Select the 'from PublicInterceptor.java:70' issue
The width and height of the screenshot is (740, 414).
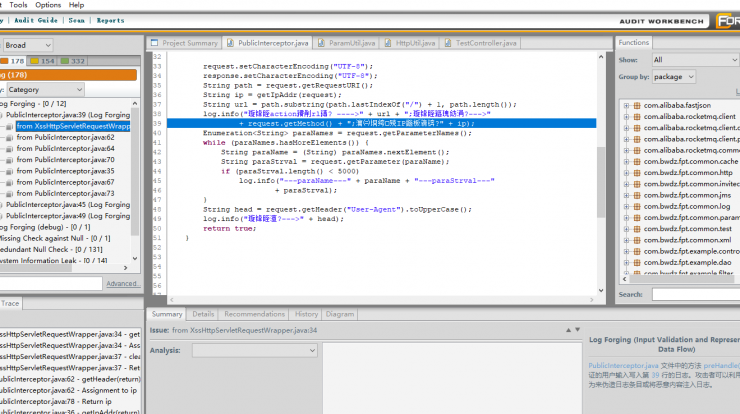pos(66,160)
